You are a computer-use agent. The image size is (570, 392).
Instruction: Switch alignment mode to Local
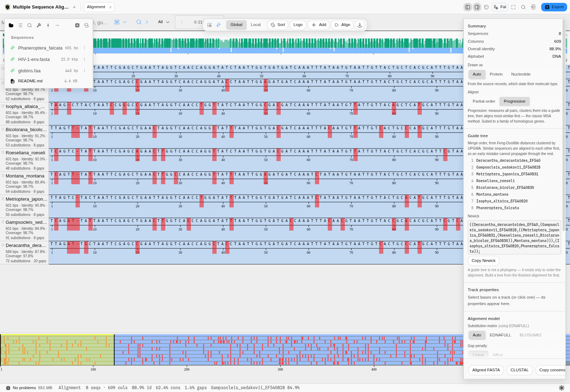tap(256, 25)
